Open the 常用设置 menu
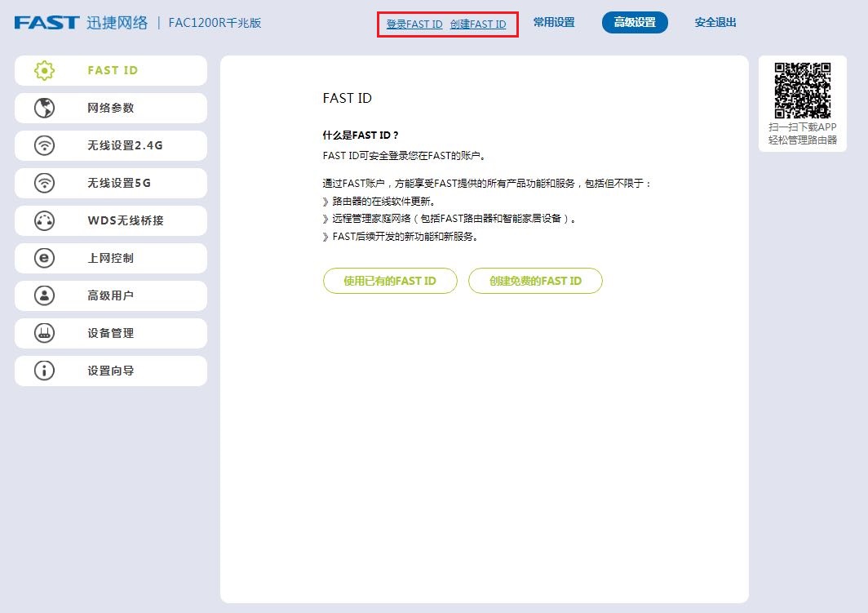Image resolution: width=868 pixels, height=613 pixels. 554,23
